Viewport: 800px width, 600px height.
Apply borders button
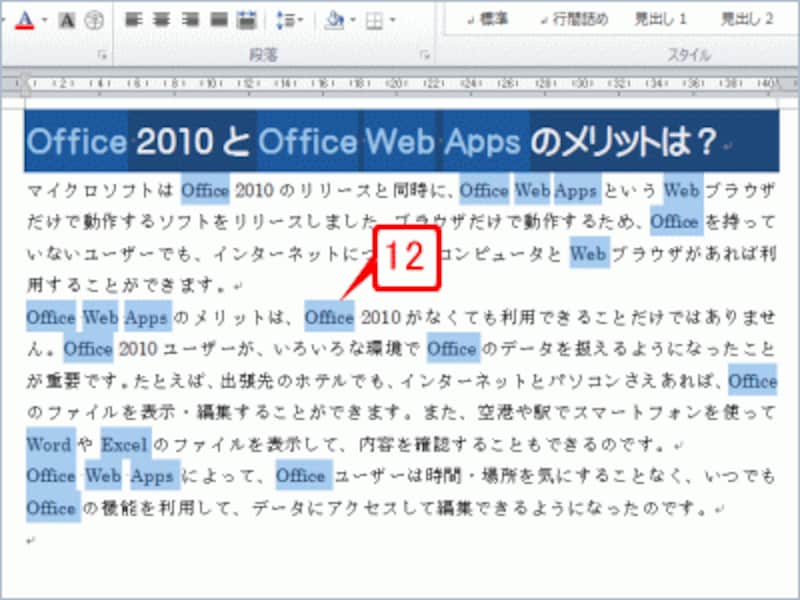click(374, 21)
